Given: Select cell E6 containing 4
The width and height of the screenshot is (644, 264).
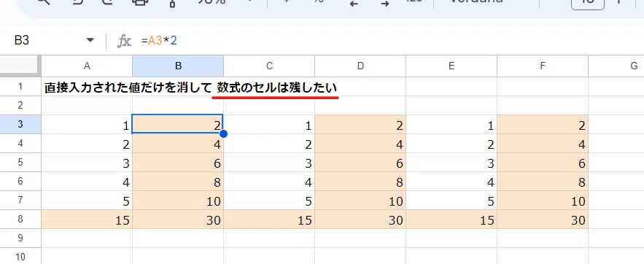Looking at the screenshot, I should 451,181.
